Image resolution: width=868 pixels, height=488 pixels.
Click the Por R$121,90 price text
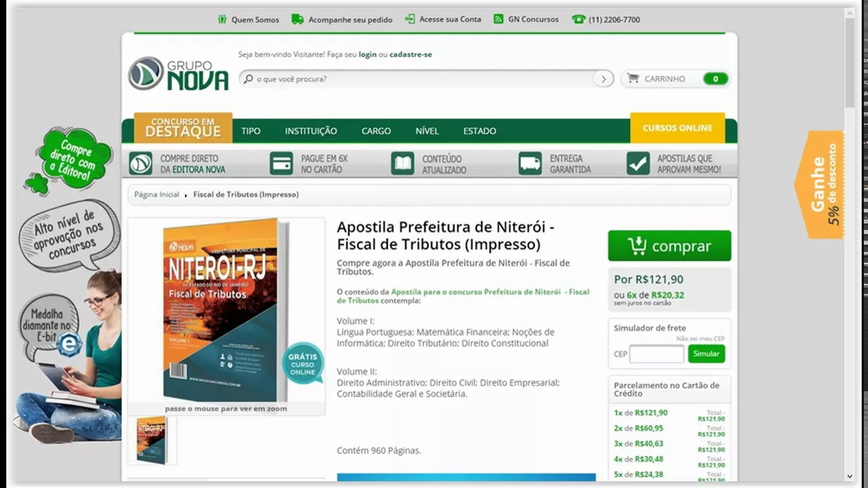coord(649,279)
